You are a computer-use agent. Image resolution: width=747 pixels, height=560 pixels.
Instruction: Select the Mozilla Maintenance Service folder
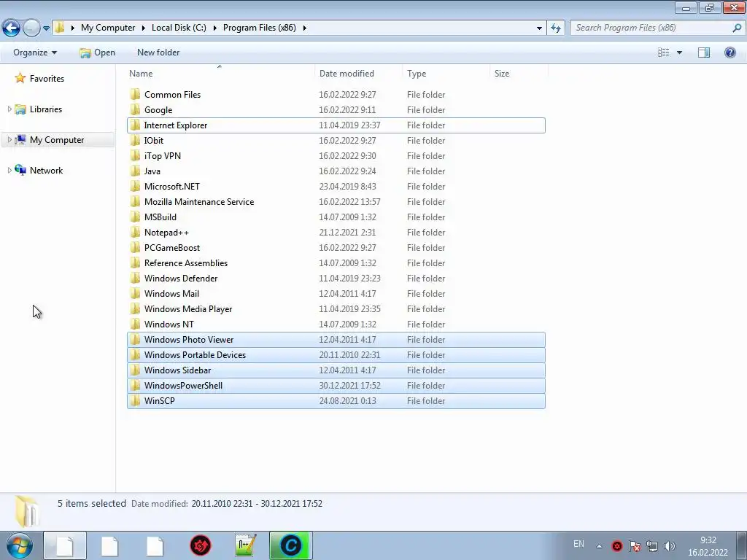coord(336,201)
